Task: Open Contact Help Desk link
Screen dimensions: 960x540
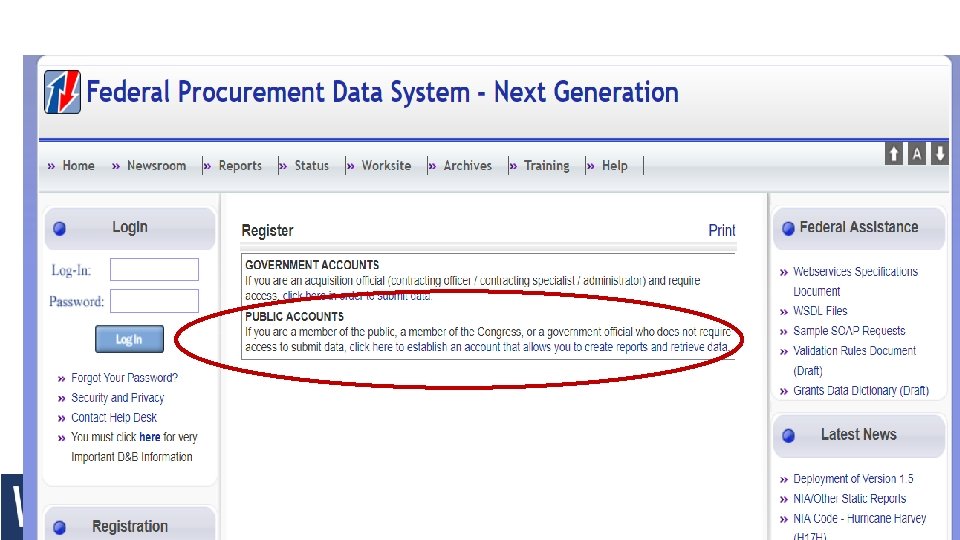Action: pos(114,418)
